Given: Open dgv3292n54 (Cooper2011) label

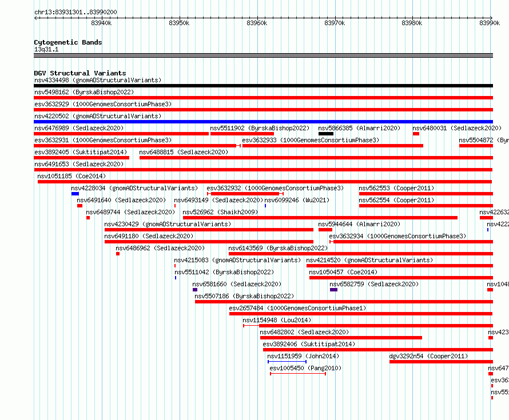Looking at the screenshot, I should pyautogui.click(x=428, y=356).
